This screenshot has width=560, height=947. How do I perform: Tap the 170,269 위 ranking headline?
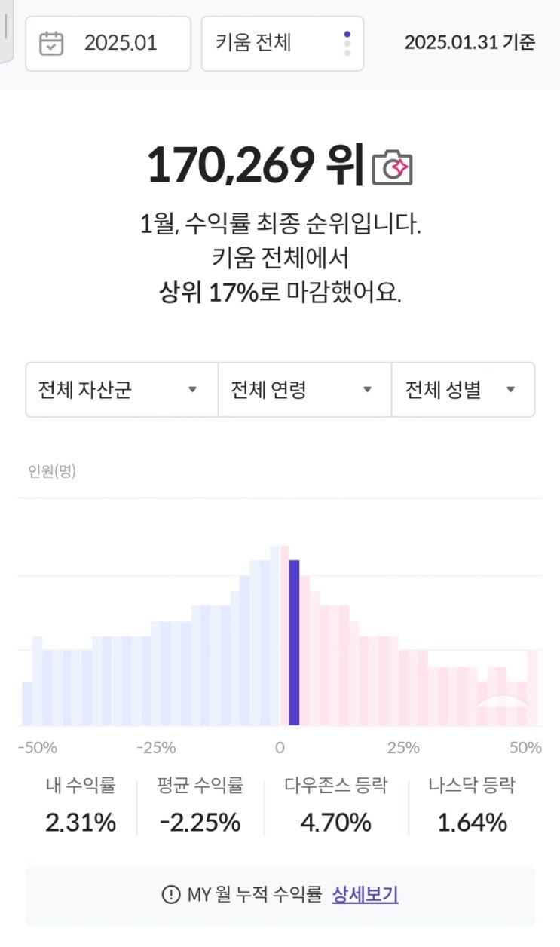pyautogui.click(x=256, y=164)
